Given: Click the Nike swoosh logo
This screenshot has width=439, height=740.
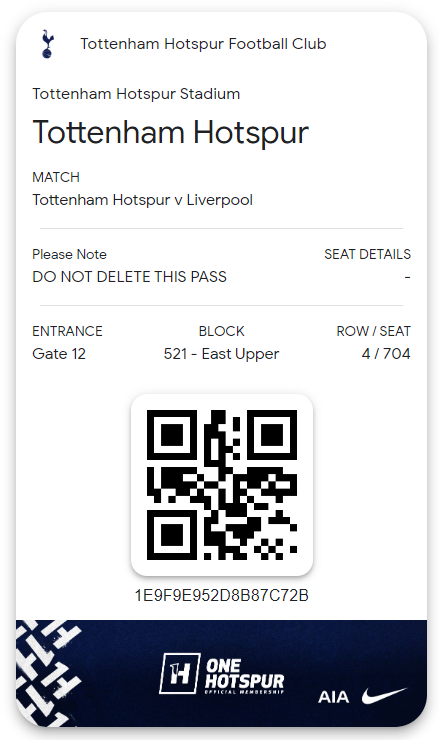Looking at the screenshot, I should coord(384,696).
